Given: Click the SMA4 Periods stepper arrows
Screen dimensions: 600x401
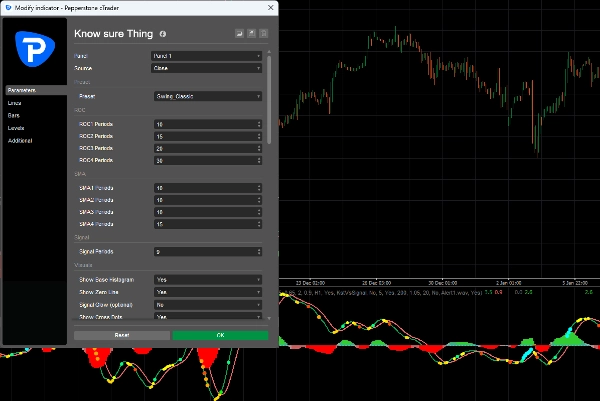Looking at the screenshot, I should (259, 224).
